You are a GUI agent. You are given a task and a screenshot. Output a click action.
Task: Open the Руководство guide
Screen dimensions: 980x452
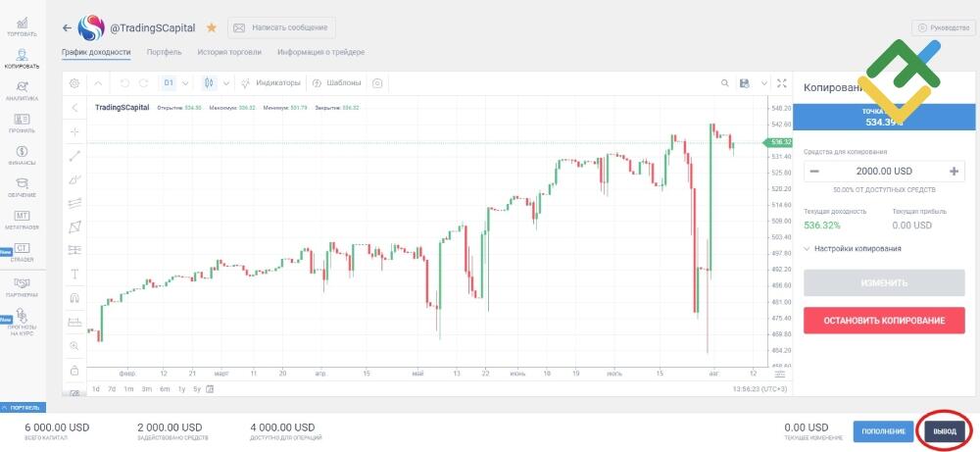coord(944,27)
